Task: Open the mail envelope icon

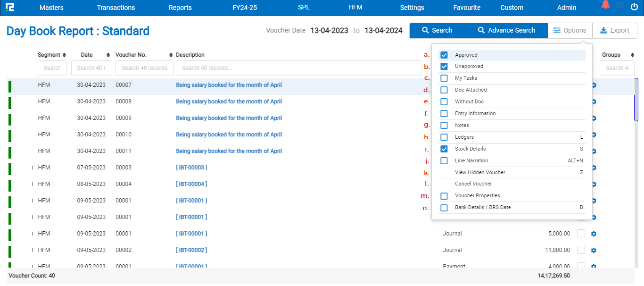Action: tap(620, 6)
